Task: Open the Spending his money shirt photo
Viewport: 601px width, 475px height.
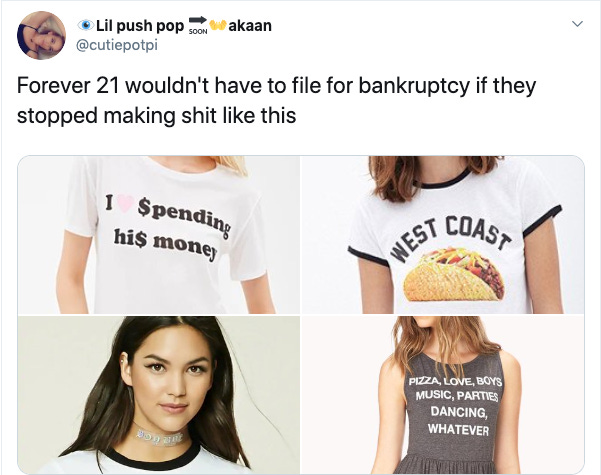Action: [x=159, y=235]
